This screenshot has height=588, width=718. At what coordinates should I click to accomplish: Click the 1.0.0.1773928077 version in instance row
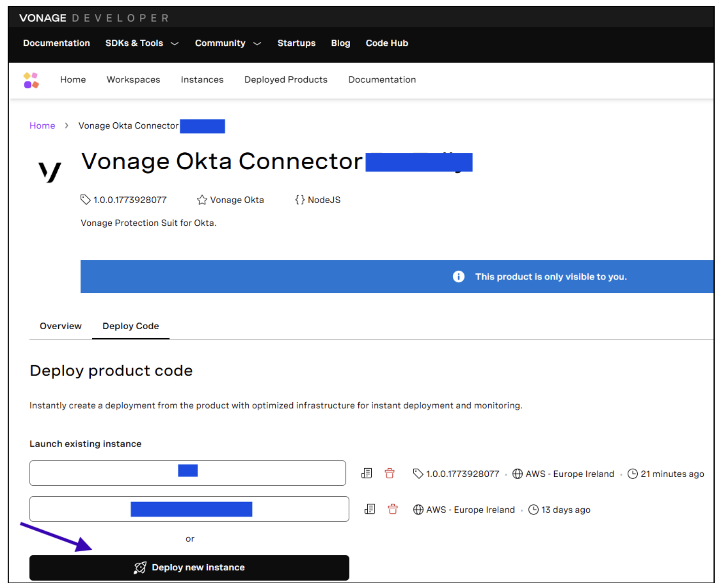[x=462, y=474]
